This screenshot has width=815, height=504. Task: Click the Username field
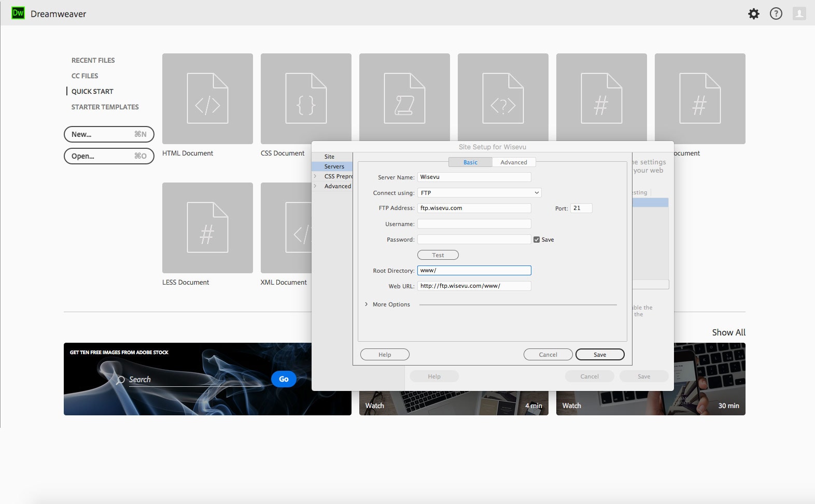(x=474, y=224)
